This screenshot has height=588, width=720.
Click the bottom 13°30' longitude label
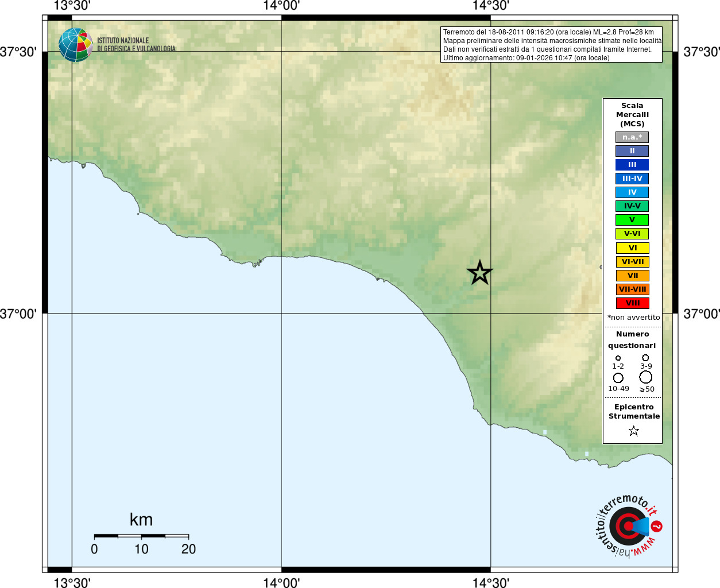coord(72,582)
